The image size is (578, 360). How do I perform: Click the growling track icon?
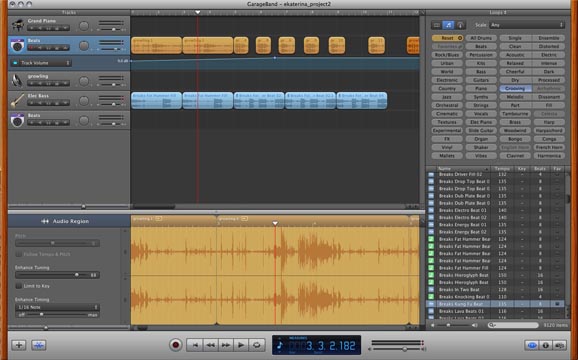(17, 81)
